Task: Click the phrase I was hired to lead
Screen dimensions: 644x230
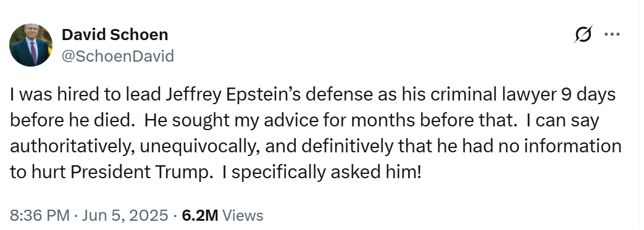Action: point(85,95)
